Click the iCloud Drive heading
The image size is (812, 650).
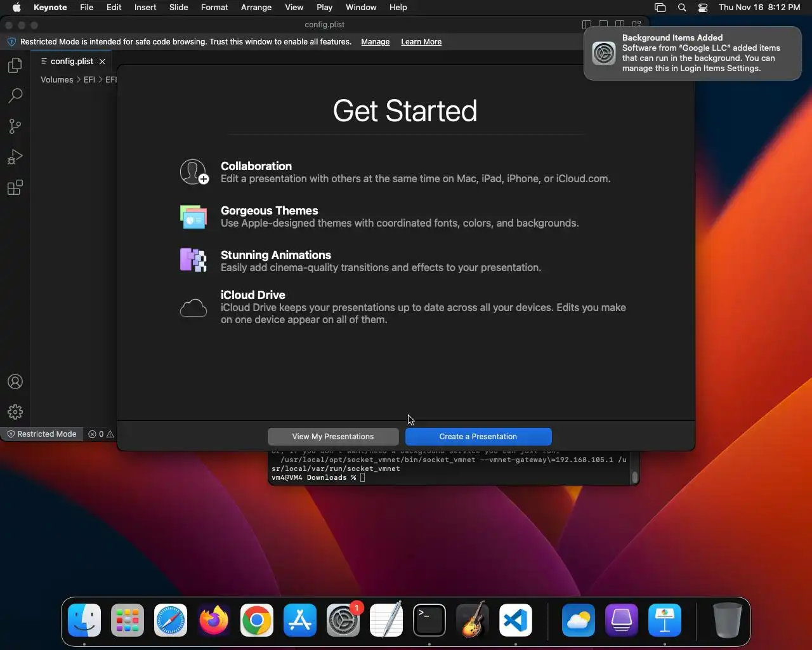click(253, 295)
